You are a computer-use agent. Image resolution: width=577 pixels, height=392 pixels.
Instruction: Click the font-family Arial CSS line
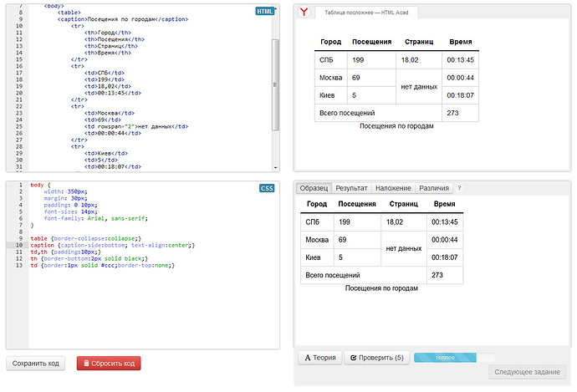pos(95,218)
